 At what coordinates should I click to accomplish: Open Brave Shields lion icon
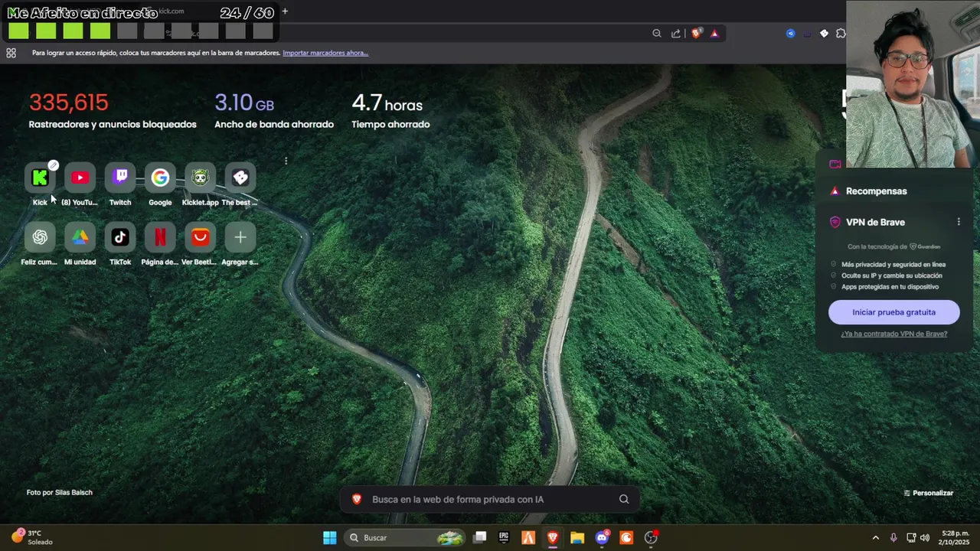coord(696,34)
